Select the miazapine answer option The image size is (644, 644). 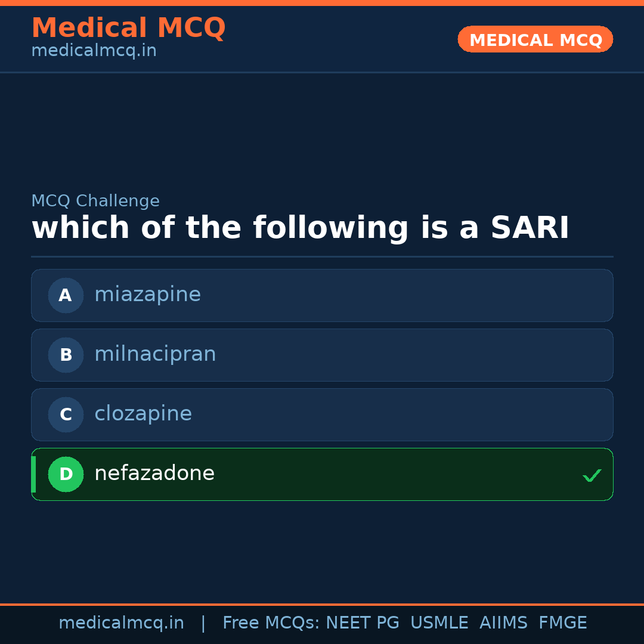[x=322, y=295]
